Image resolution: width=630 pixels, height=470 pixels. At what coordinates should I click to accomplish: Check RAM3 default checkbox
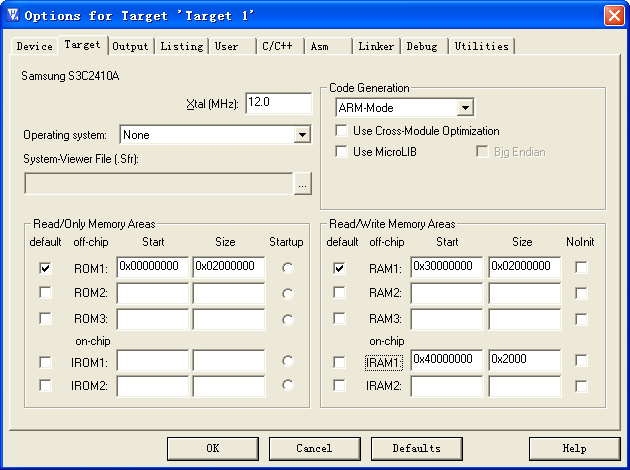(x=340, y=319)
